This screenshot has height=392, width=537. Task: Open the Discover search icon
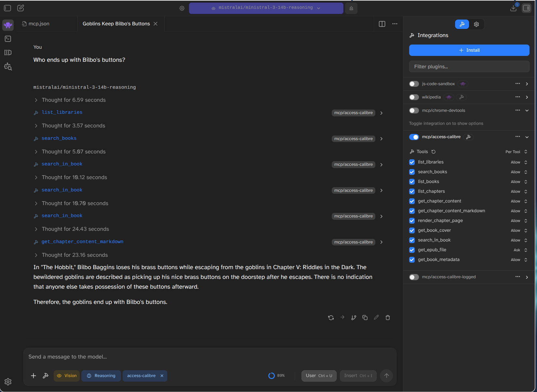[x=8, y=67]
